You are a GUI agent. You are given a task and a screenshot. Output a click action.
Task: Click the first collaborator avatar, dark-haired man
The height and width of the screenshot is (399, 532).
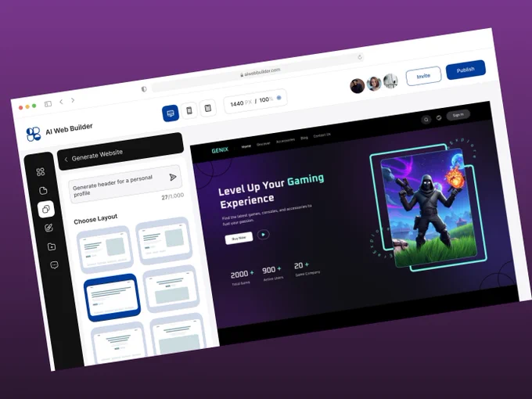357,86
